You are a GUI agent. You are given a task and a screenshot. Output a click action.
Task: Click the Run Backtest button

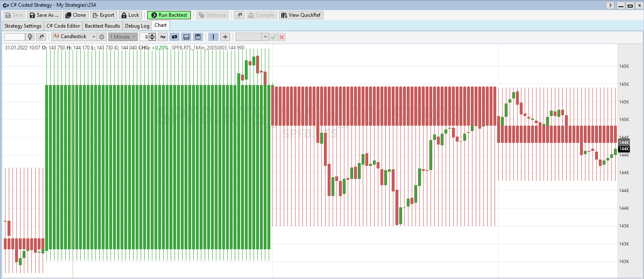[x=169, y=15]
